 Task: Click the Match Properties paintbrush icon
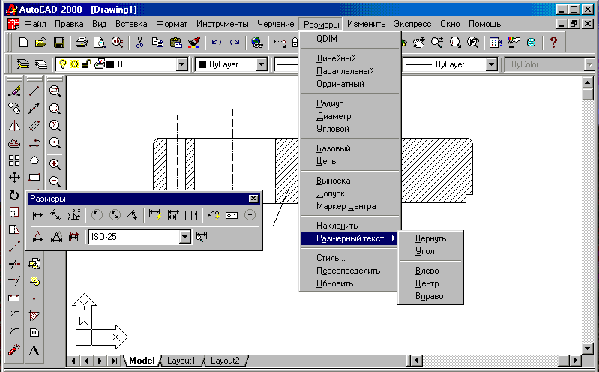194,42
